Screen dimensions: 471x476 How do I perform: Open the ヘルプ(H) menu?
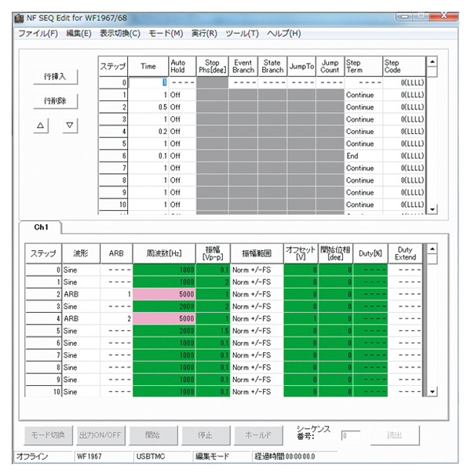283,33
